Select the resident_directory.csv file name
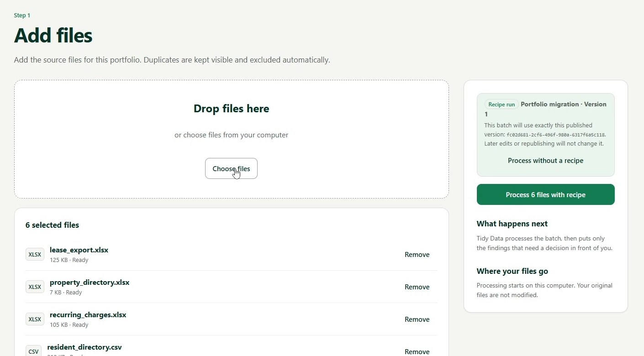The height and width of the screenshot is (356, 644). coord(84,347)
